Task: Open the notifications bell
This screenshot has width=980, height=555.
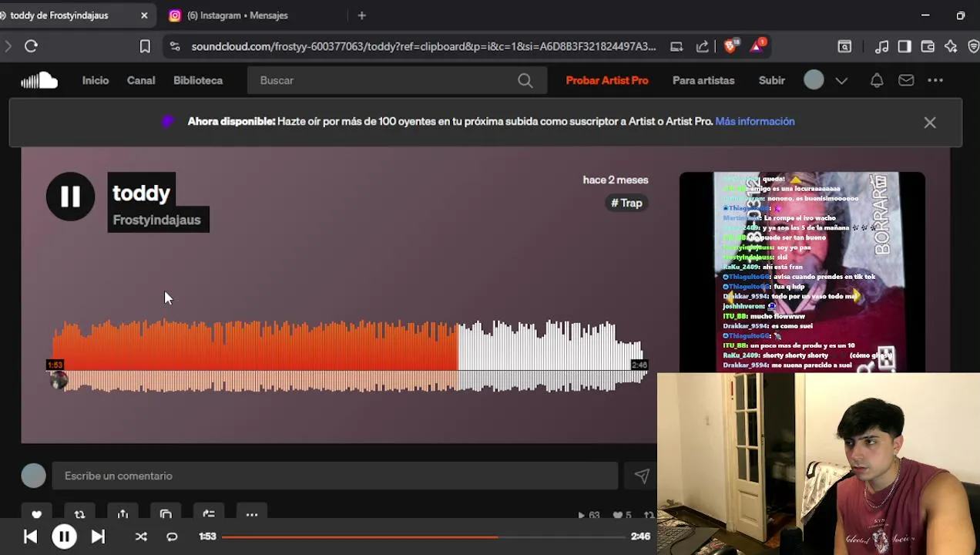Action: click(877, 80)
